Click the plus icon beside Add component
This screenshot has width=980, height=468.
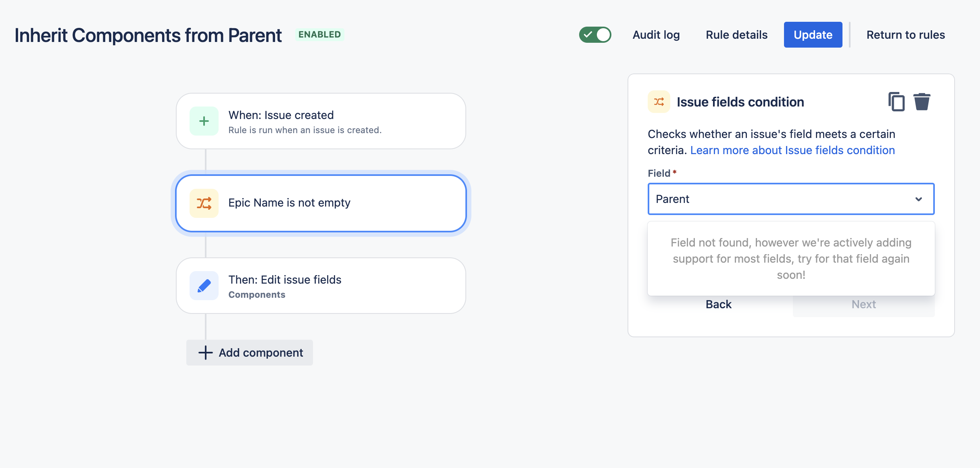click(x=206, y=352)
